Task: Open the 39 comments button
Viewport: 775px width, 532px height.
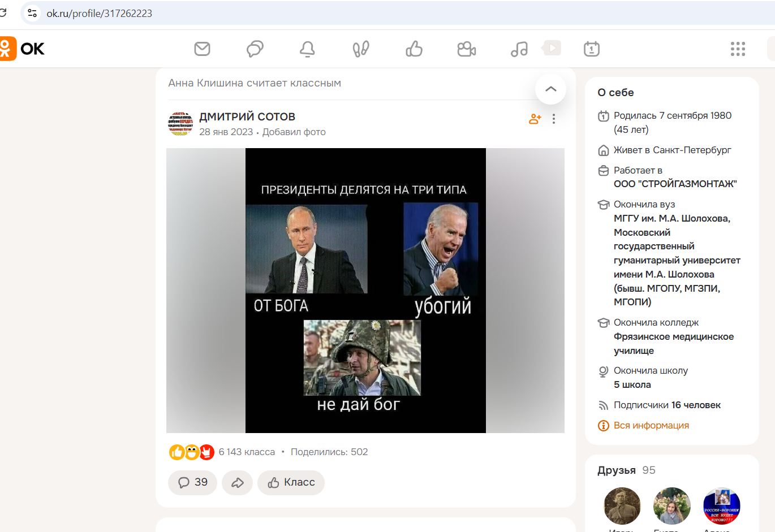Action: pos(192,482)
